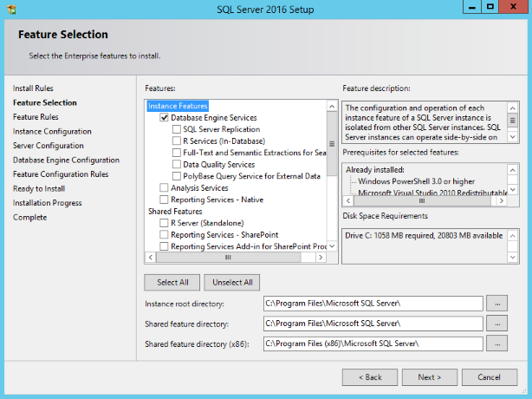The image size is (532, 399).
Task: Click the Feature description paragraph text
Action: click(423, 122)
